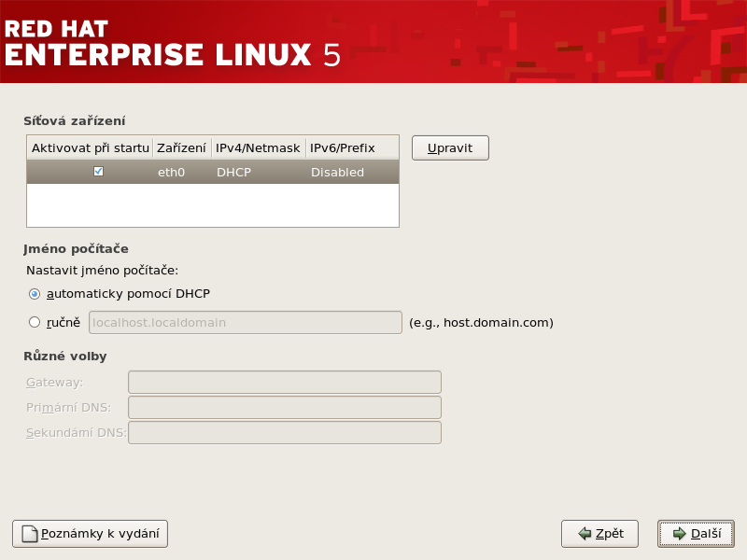Click the IPv4/Netmask column header
This screenshot has width=747, height=560.
[258, 147]
